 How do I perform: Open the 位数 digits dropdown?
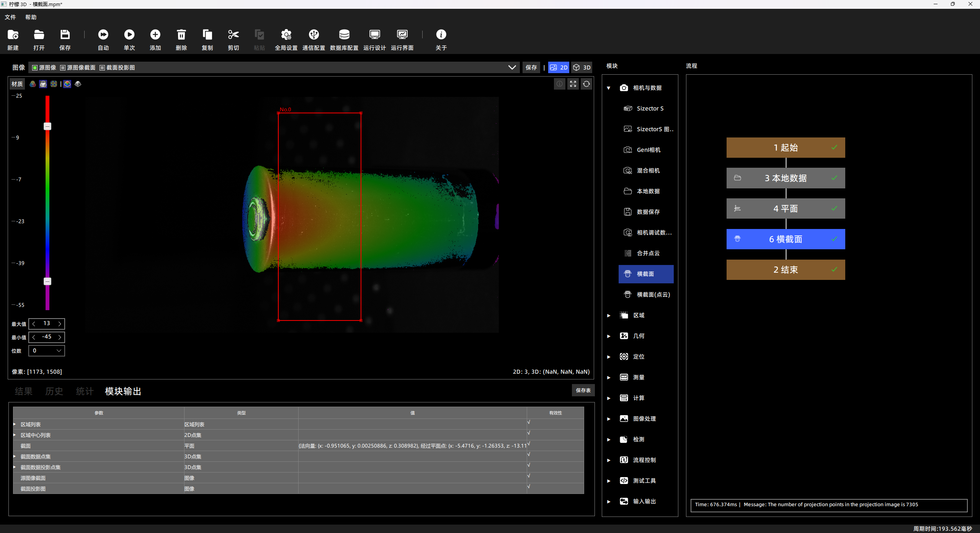47,350
